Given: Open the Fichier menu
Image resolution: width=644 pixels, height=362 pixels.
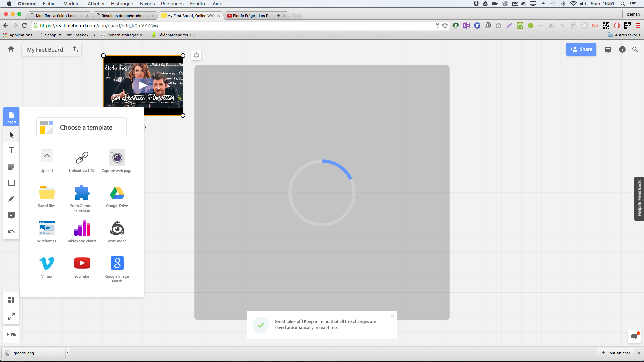Looking at the screenshot, I should pyautogui.click(x=50, y=4).
